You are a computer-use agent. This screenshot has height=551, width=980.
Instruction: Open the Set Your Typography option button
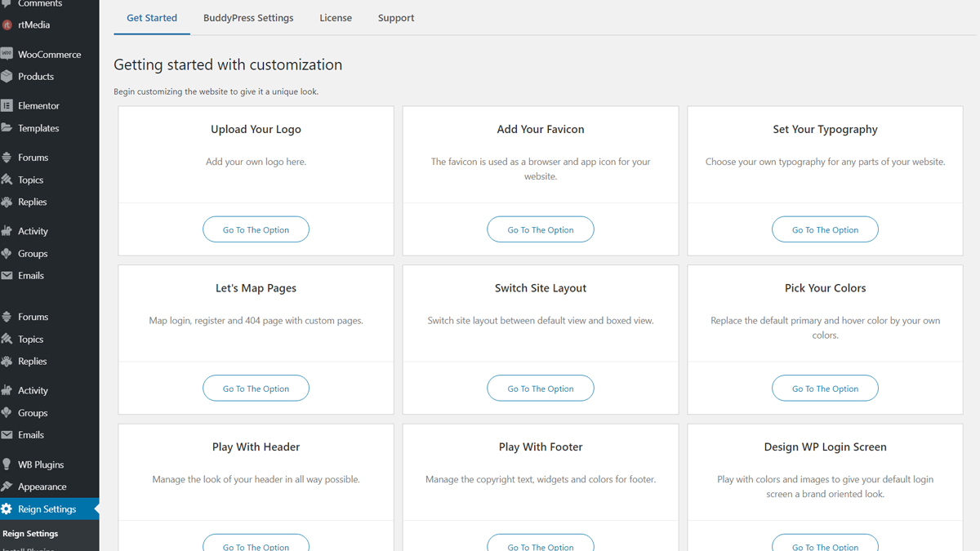click(825, 230)
